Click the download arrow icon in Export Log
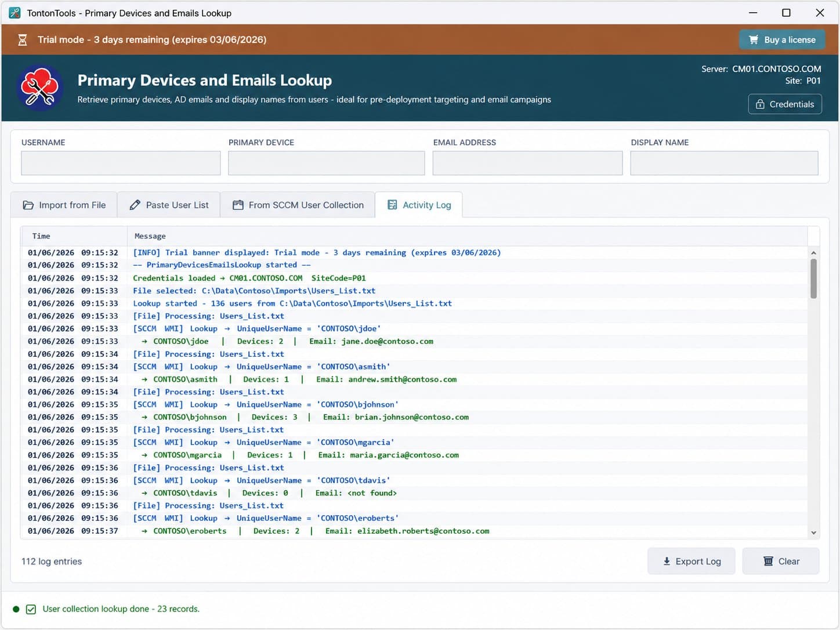Image resolution: width=840 pixels, height=630 pixels. pyautogui.click(x=667, y=561)
